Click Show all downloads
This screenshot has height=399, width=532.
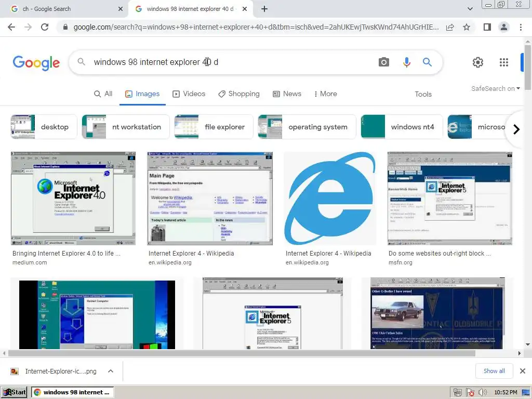tap(494, 371)
